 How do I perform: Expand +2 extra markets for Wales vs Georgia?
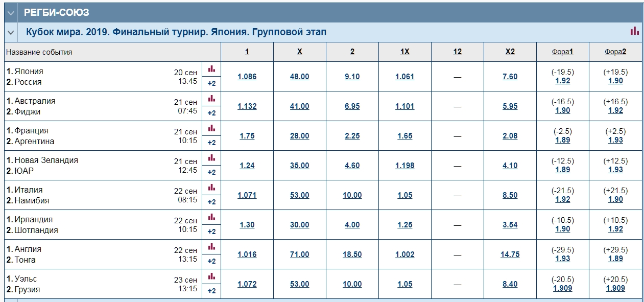[x=211, y=291]
